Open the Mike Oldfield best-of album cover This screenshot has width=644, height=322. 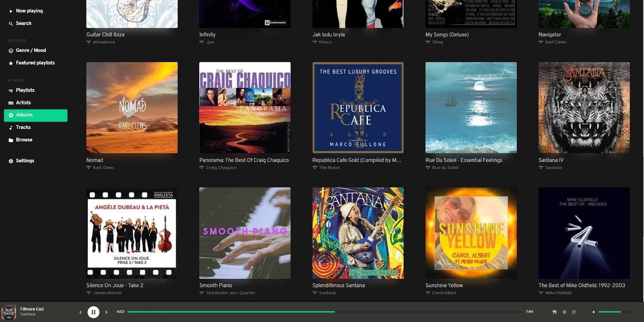click(584, 233)
